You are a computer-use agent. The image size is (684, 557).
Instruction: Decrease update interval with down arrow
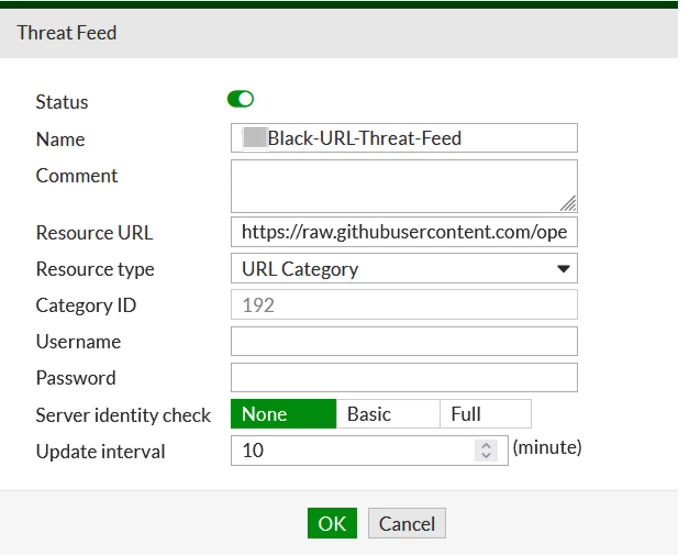click(x=486, y=455)
